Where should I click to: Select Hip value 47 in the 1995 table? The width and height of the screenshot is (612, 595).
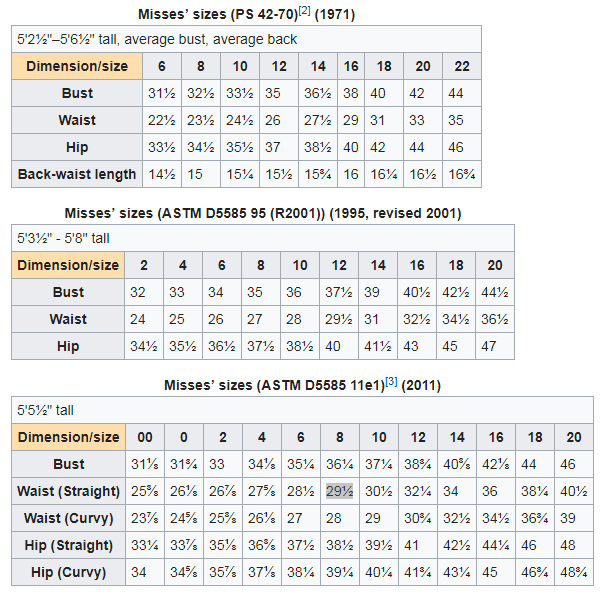[x=493, y=346]
